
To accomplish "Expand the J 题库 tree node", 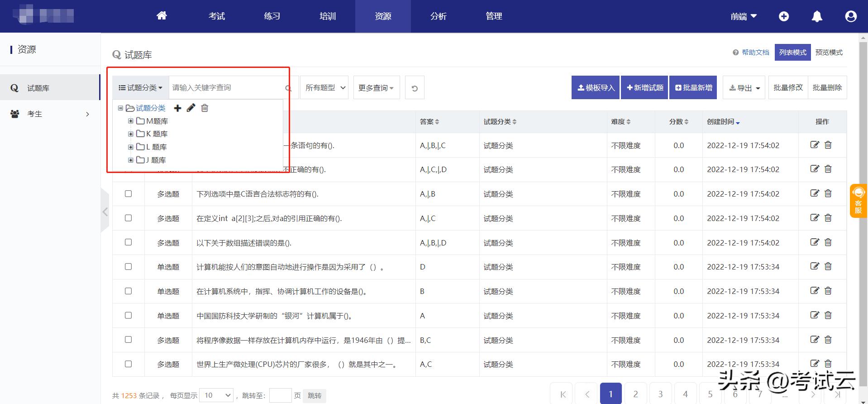I will (x=131, y=160).
